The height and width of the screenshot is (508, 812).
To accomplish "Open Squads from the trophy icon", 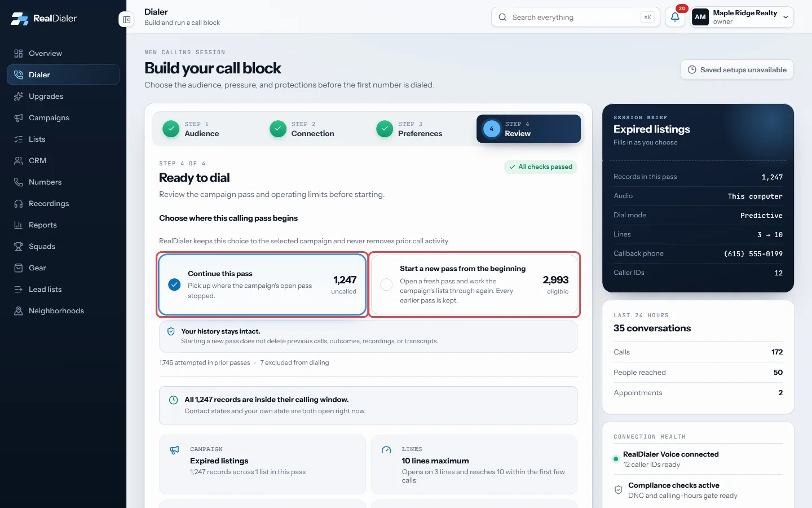I will click(x=19, y=247).
